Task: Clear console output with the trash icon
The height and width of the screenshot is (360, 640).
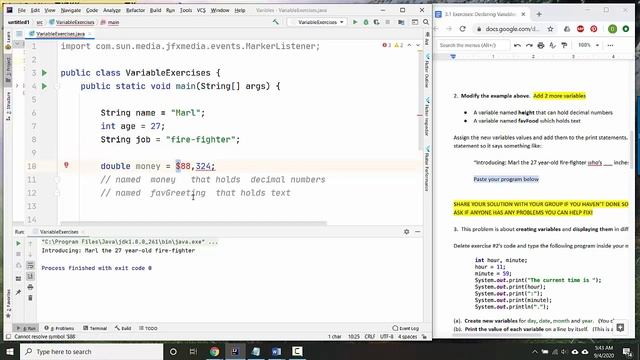Action: click(x=30, y=298)
